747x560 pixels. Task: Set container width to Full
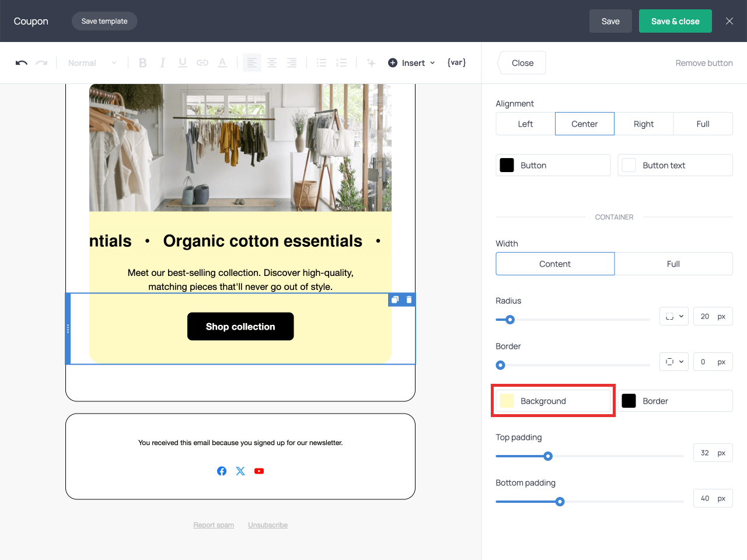pyautogui.click(x=673, y=264)
